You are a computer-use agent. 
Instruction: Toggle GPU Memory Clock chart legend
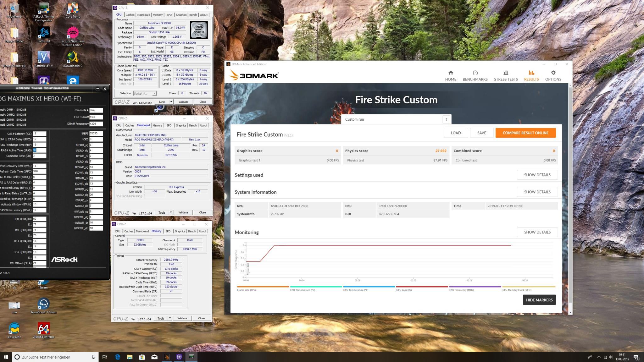pyautogui.click(x=529, y=288)
